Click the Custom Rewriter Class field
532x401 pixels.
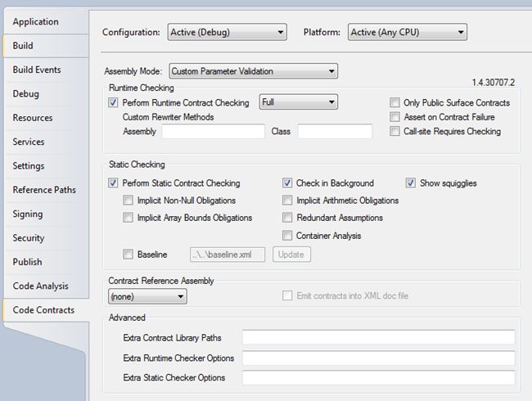335,131
